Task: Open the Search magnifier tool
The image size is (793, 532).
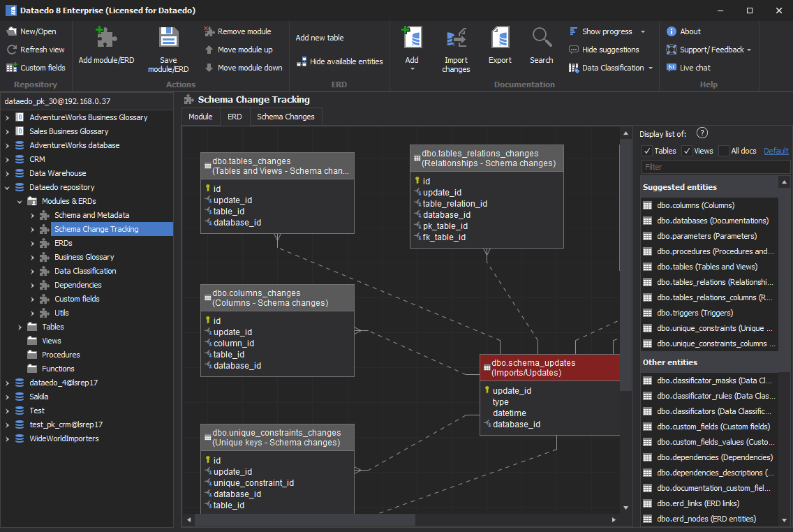Action: (541, 38)
